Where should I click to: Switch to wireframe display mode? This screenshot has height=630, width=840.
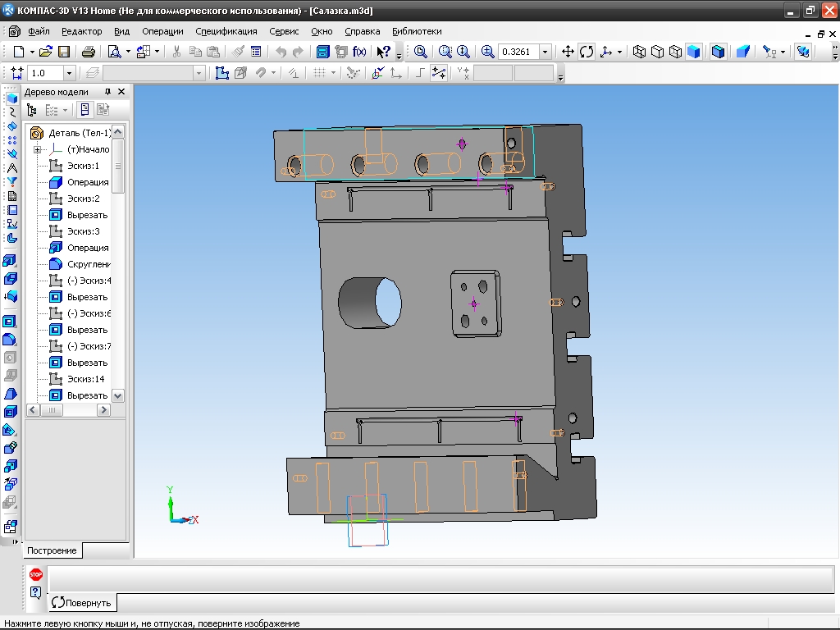point(639,52)
